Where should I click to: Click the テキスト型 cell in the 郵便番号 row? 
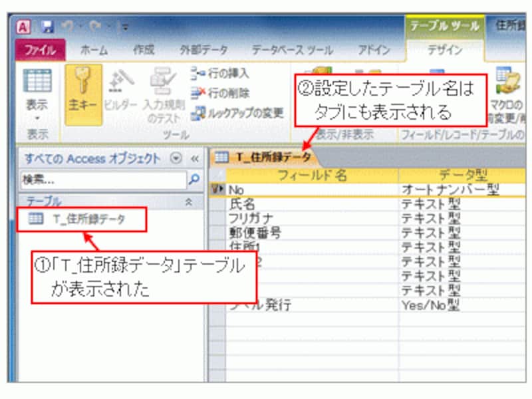click(462, 233)
